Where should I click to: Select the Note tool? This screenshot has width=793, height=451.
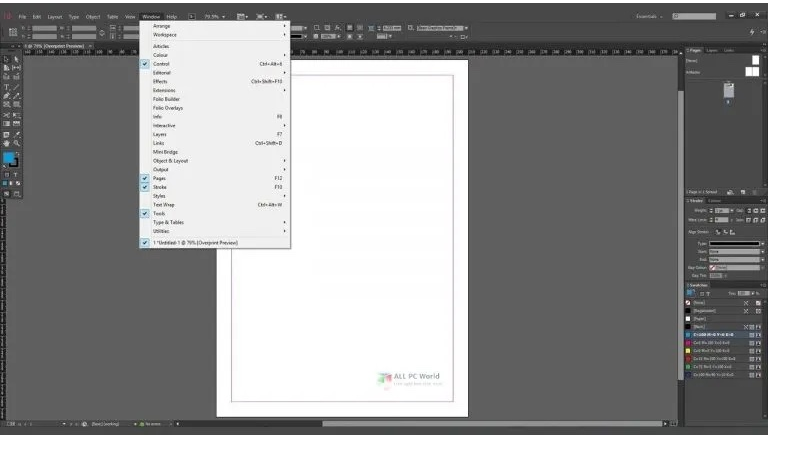pos(7,135)
